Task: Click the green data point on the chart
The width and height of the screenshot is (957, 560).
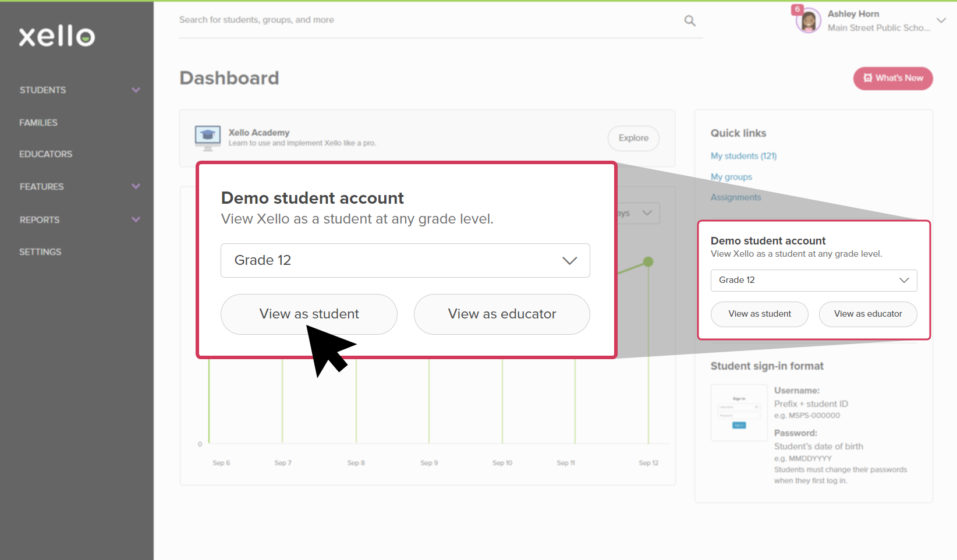Action: tap(648, 262)
